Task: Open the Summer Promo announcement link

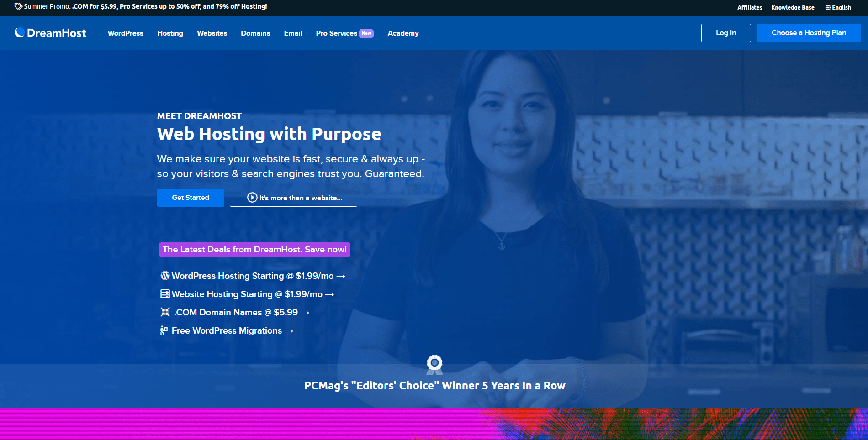Action: [141, 6]
